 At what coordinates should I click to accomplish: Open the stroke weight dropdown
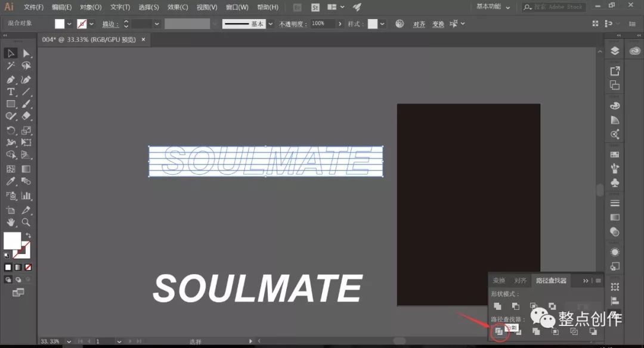[157, 24]
